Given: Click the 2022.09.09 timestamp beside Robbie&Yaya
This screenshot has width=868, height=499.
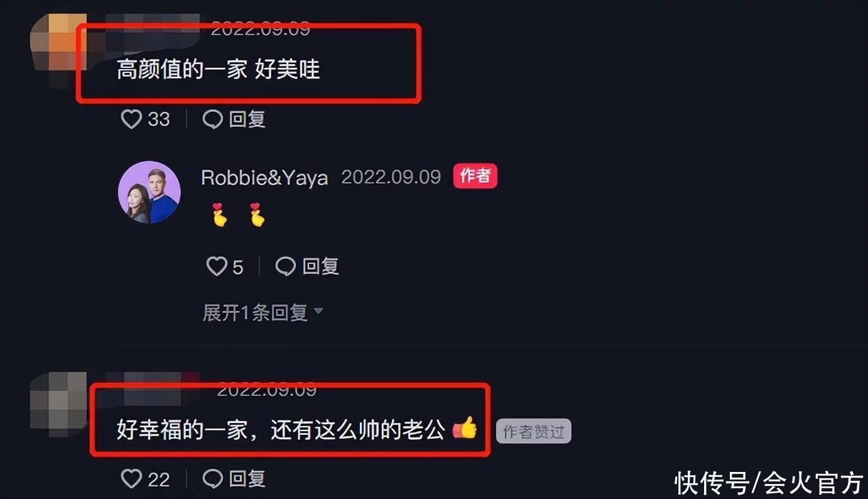Looking at the screenshot, I should 391,177.
